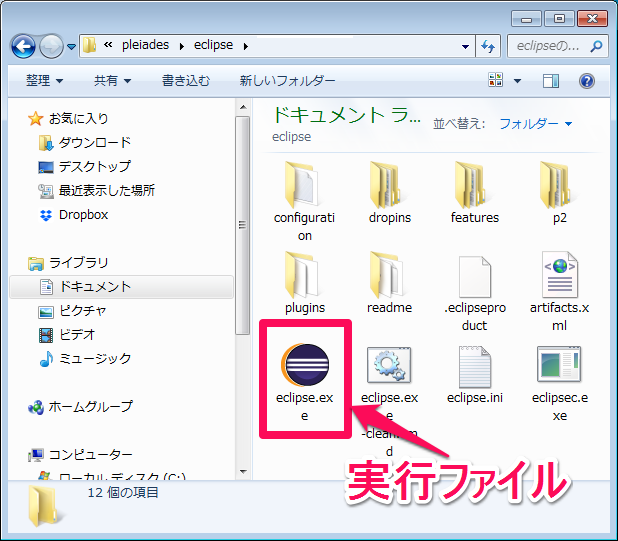The image size is (618, 541).
Task: Go back with the Back arrow button
Action: pos(23,46)
